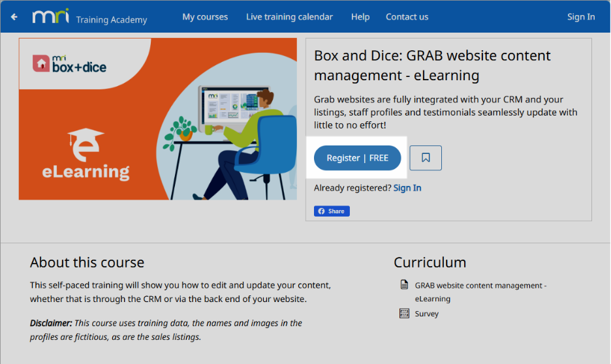
Task: Select the course title heading text
Action: [432, 65]
